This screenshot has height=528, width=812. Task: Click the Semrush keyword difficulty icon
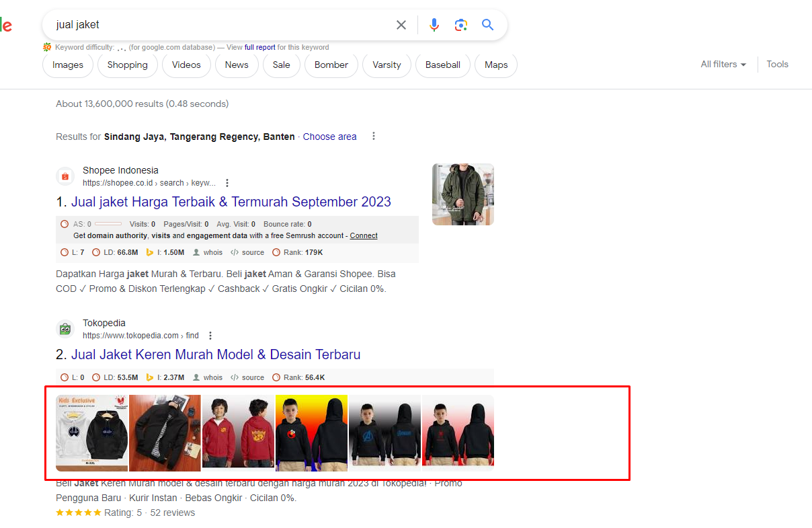[x=46, y=47]
